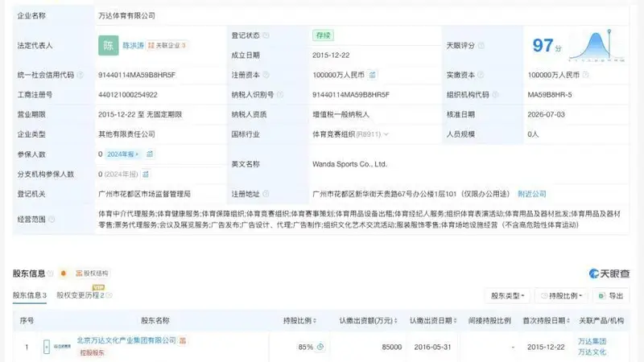
Task: Click the pie chart icon beside 85%
Action: [x=320, y=347]
